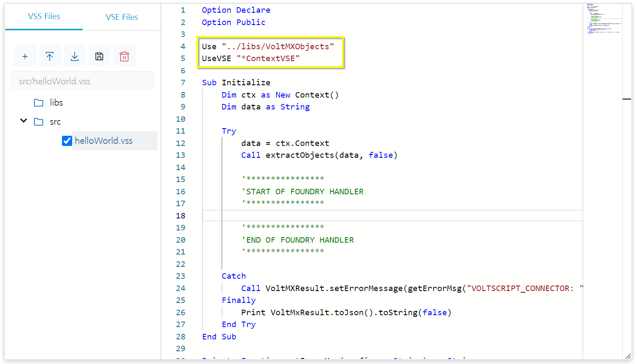Click line number 23 in gutter

[x=181, y=276]
